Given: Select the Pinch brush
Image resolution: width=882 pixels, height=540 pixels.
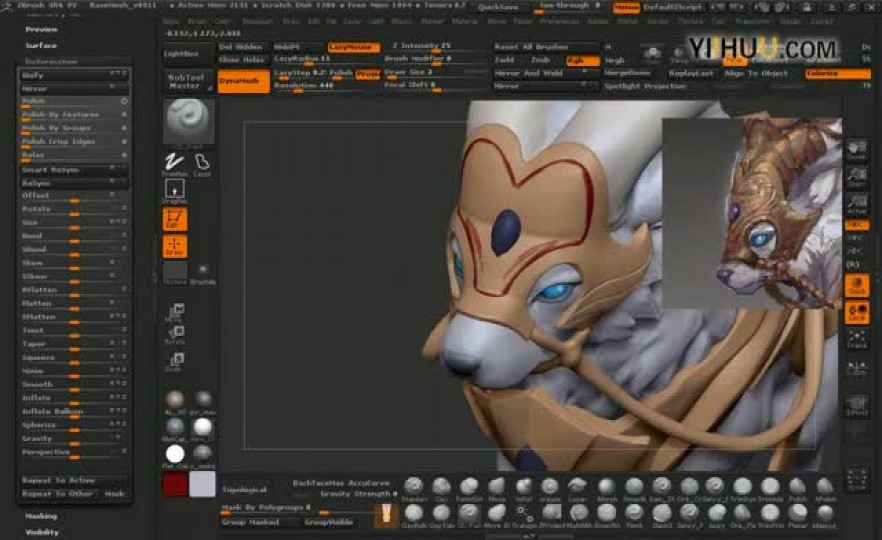Looking at the screenshot, I should click(634, 515).
